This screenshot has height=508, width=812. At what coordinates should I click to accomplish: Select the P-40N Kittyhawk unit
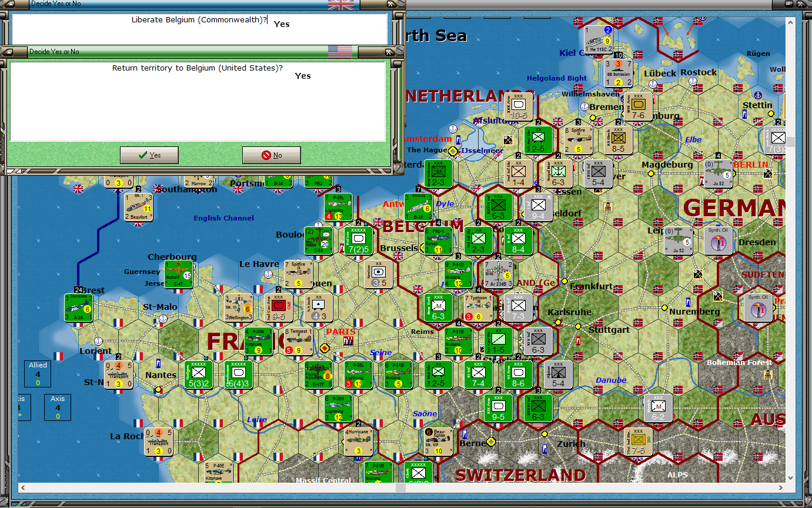(259, 341)
